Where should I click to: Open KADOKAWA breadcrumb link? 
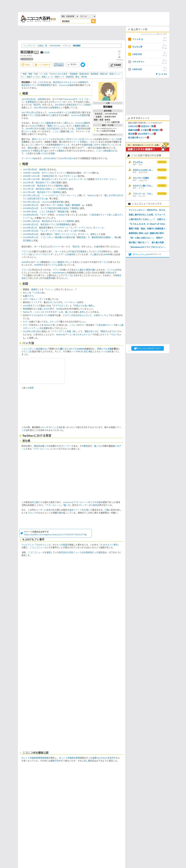point(55,45)
